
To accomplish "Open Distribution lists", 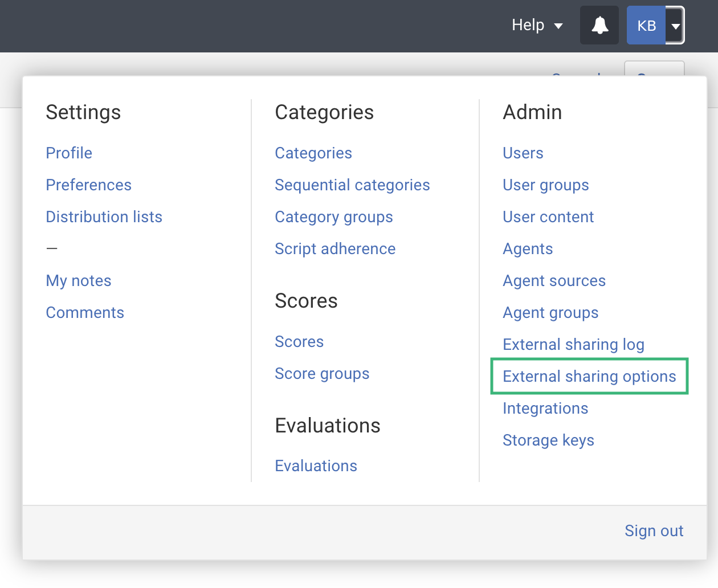I will (104, 217).
